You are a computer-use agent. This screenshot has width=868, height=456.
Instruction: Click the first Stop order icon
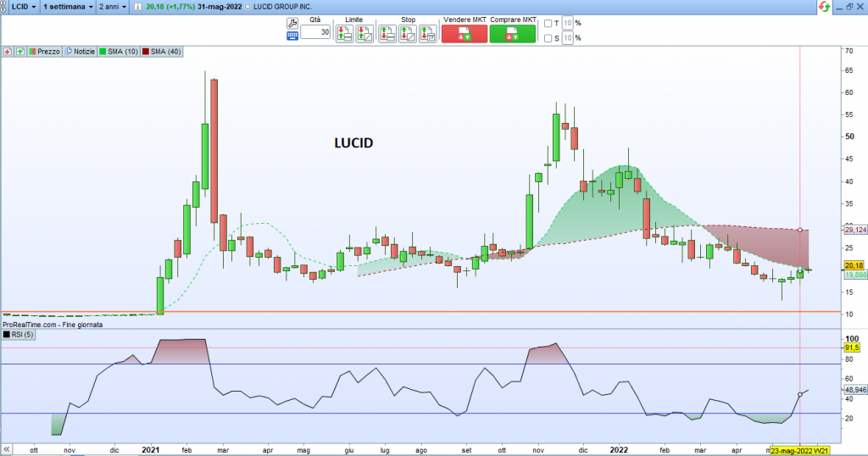coord(387,34)
